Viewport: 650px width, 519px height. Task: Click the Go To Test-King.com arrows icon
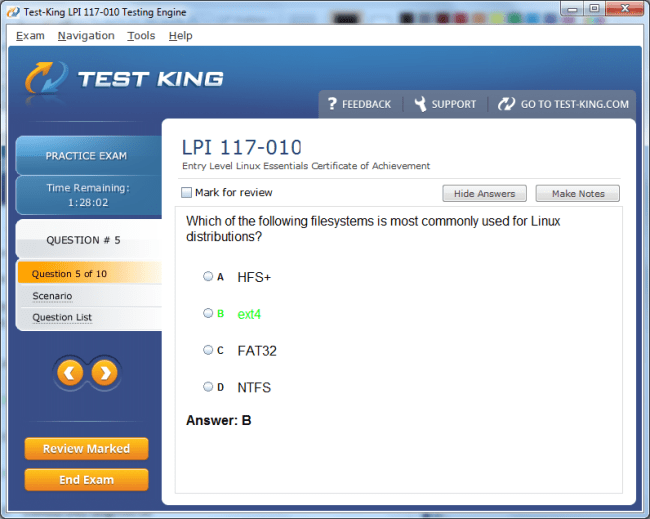506,104
